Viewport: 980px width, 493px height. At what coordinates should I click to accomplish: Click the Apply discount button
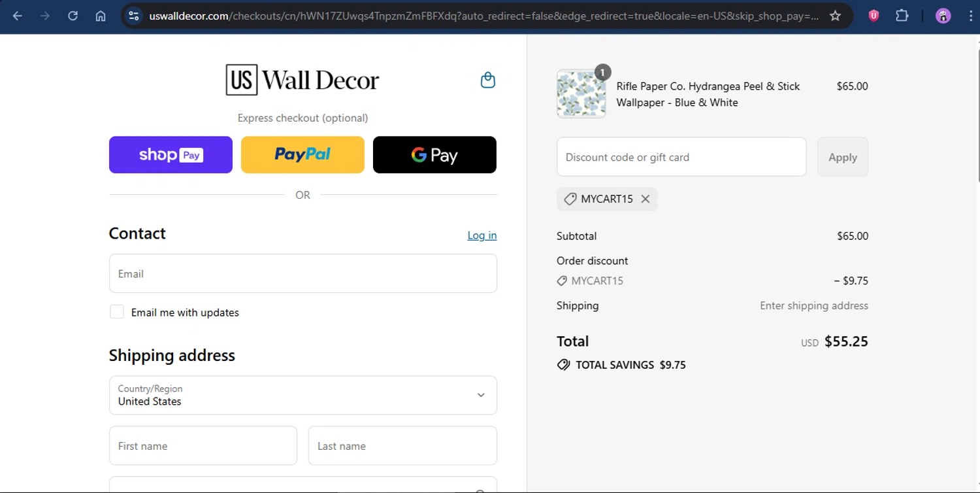843,157
